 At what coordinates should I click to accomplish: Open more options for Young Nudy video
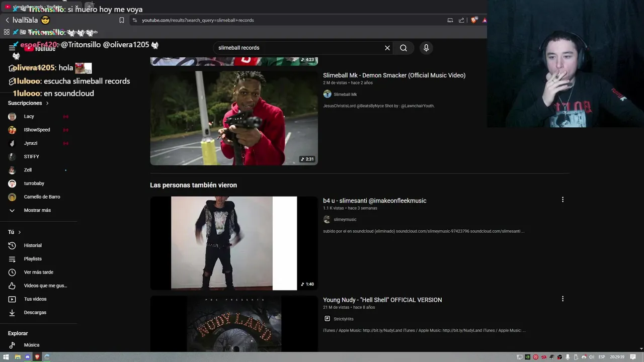562,299
